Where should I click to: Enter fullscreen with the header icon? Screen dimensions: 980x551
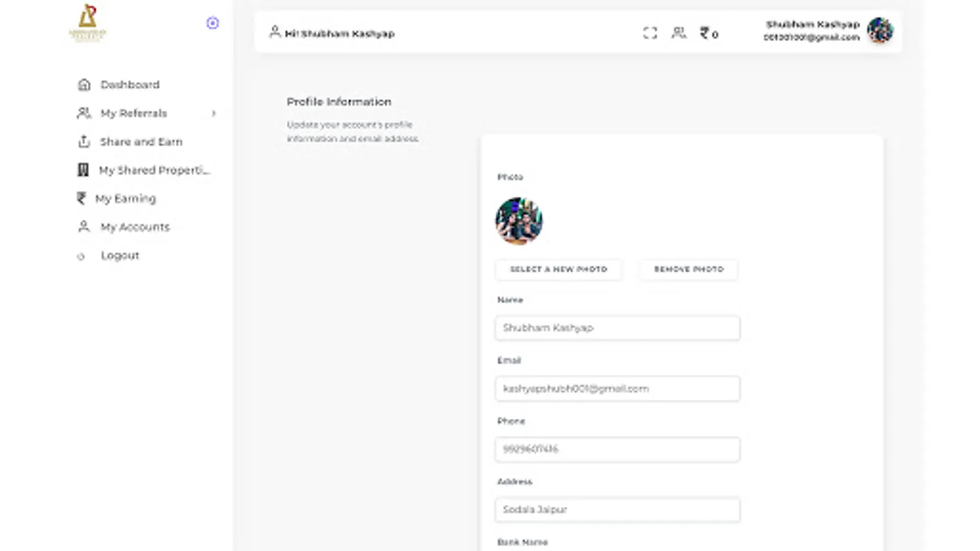tap(650, 33)
